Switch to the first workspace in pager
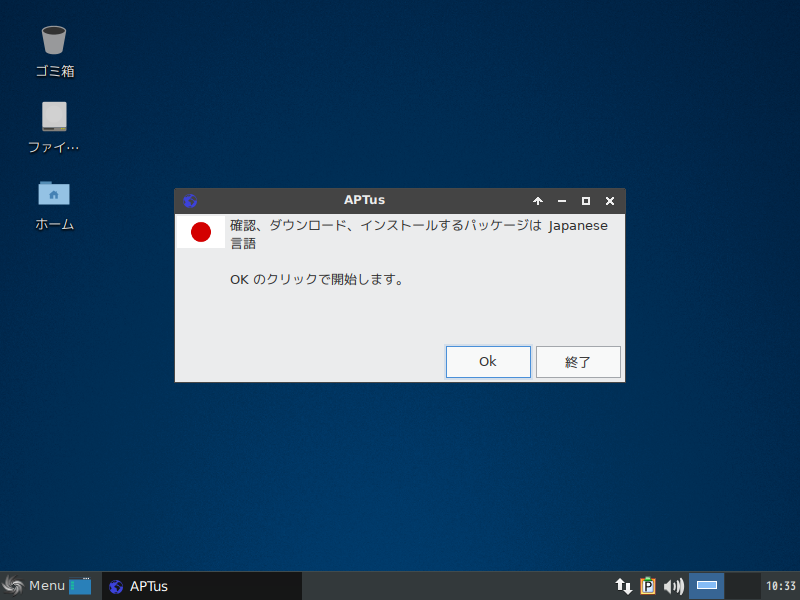800x600 pixels. [x=707, y=586]
